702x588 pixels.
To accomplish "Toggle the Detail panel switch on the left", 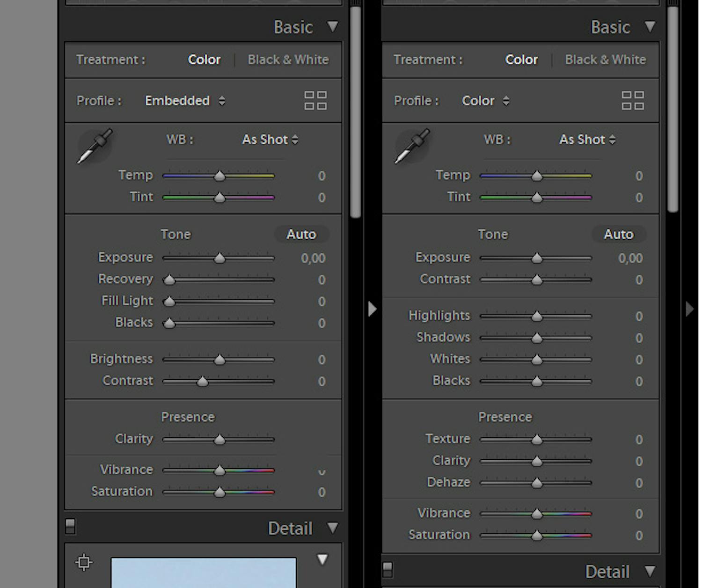I will 71,526.
